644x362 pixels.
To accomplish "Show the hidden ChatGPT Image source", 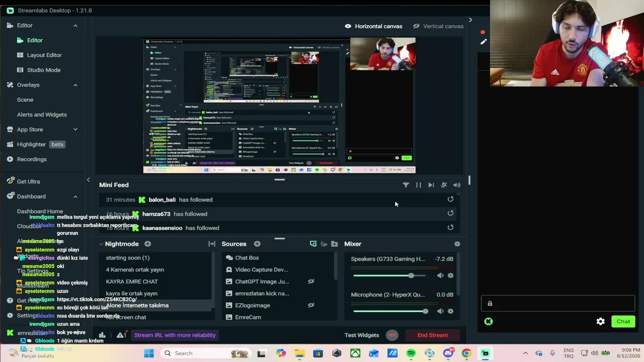I will [311, 282].
